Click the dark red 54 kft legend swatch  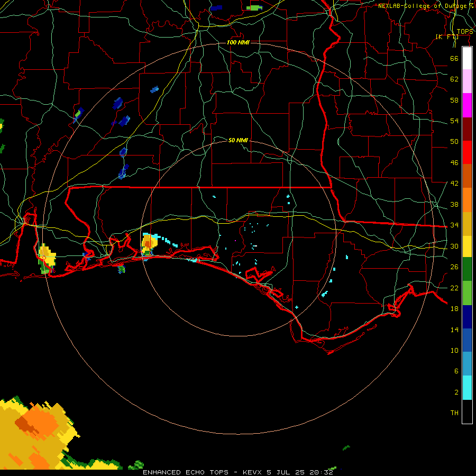(467, 129)
